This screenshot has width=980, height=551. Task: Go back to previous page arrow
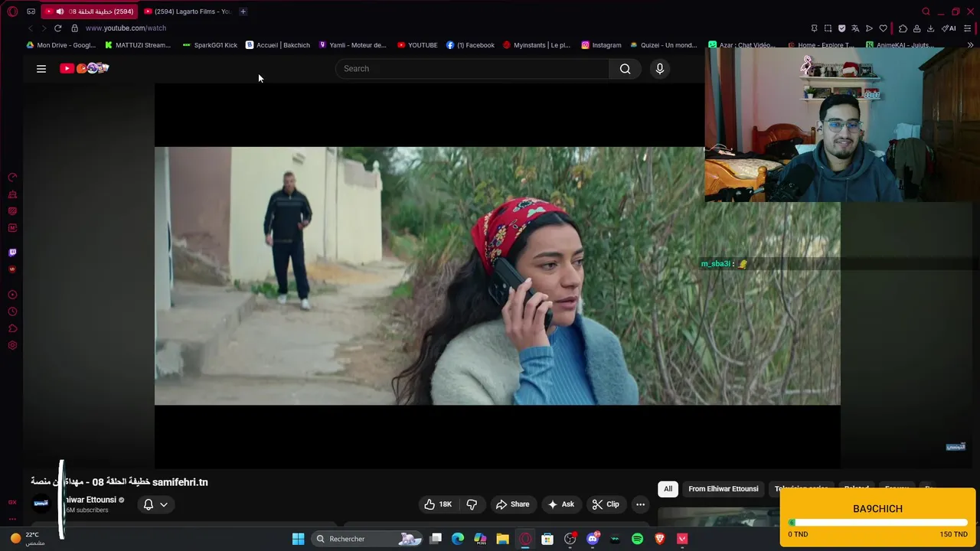coord(31,28)
